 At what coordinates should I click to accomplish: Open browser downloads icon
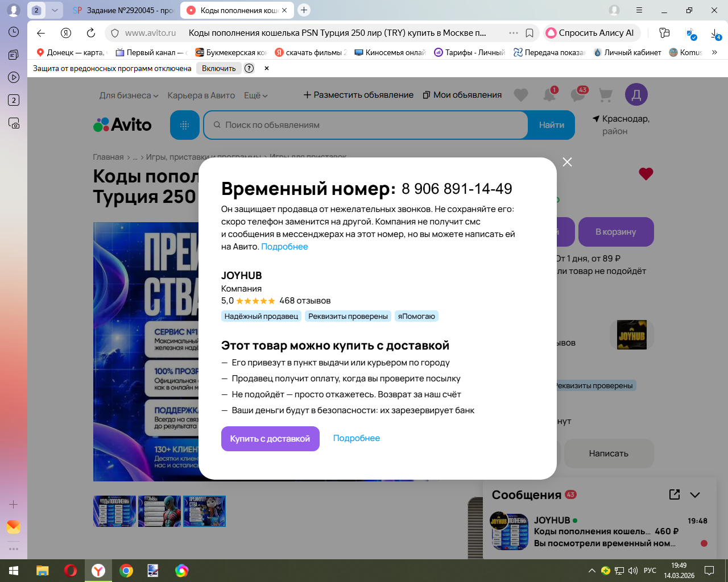pyautogui.click(x=715, y=34)
